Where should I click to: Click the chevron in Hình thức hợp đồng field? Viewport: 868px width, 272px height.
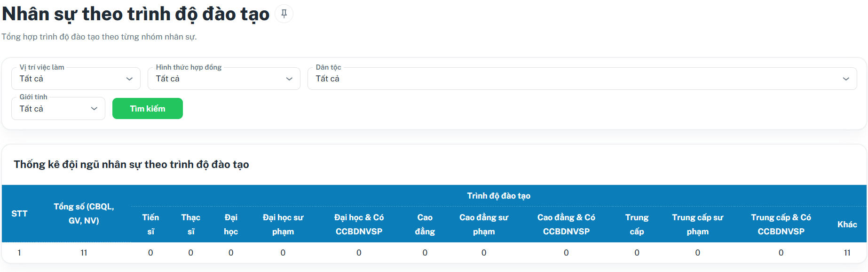(x=289, y=79)
